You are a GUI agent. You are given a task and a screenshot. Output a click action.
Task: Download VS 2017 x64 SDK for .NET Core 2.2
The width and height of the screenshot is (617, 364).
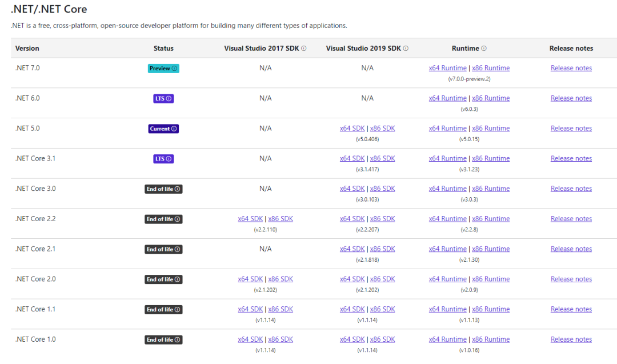click(x=250, y=219)
